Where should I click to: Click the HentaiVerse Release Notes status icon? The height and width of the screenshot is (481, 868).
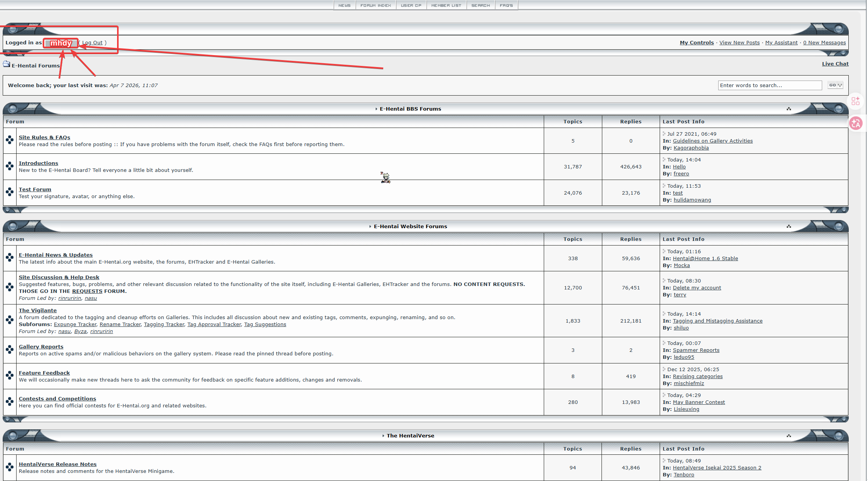tap(10, 467)
